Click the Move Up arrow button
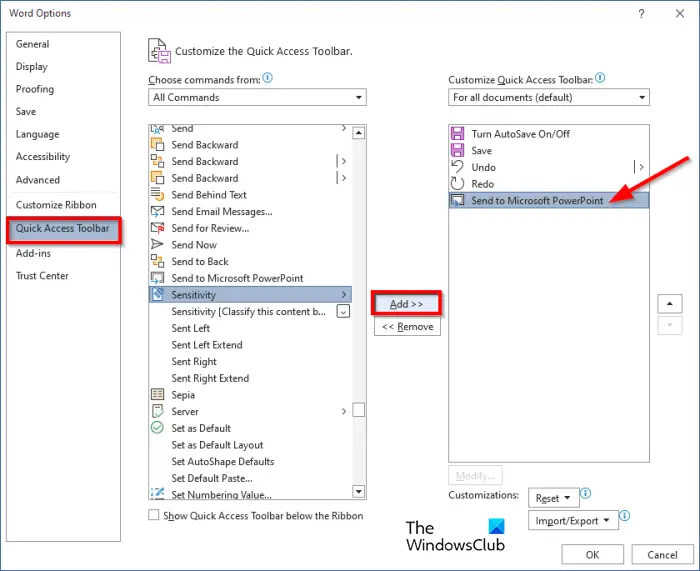 [x=670, y=304]
